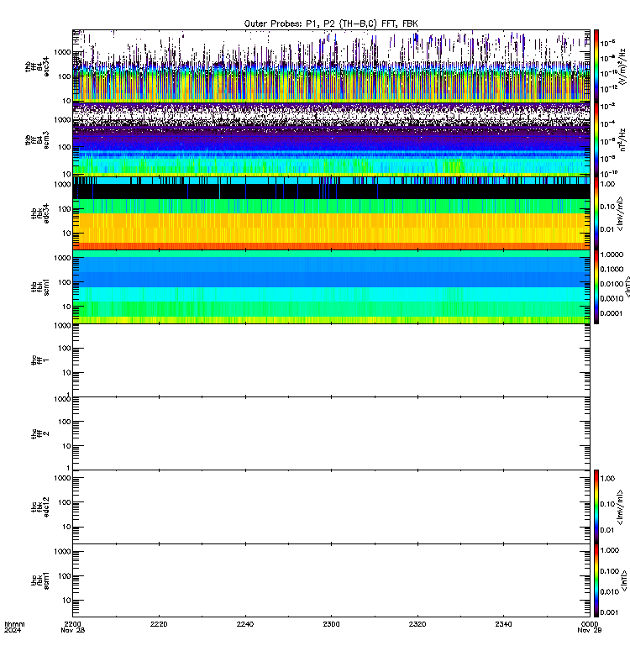Click the 'nT²/Hz' color bar unit label
This screenshot has width=630, height=672.
click(x=623, y=139)
